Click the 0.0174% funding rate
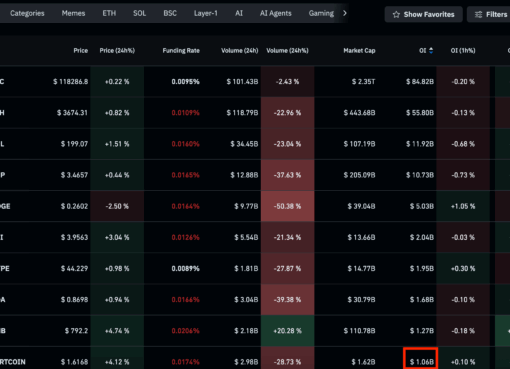 (x=185, y=362)
